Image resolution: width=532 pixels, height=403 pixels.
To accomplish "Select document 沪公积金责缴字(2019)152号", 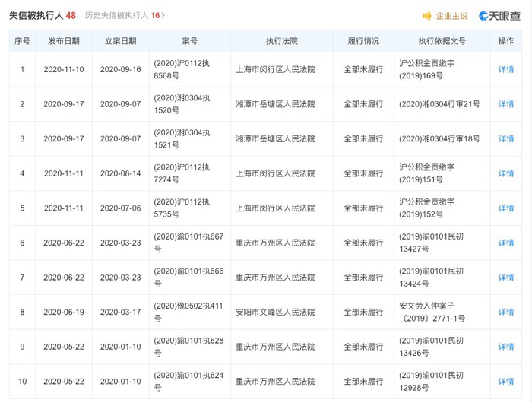I will [x=427, y=208].
